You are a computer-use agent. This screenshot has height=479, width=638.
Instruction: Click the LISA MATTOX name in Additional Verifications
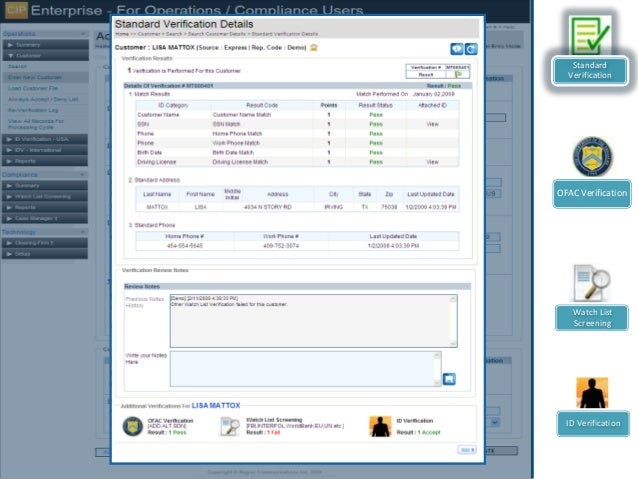216,406
